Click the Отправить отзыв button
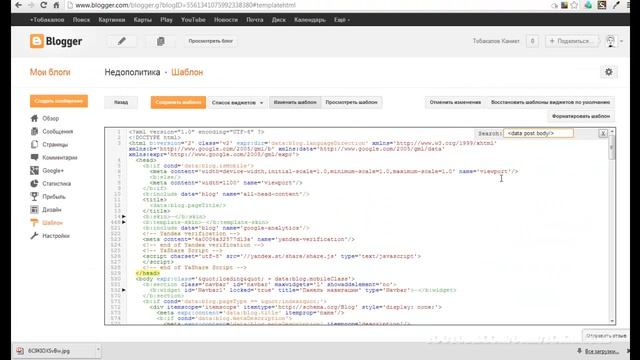The height and width of the screenshot is (360, 640). [x=606, y=336]
